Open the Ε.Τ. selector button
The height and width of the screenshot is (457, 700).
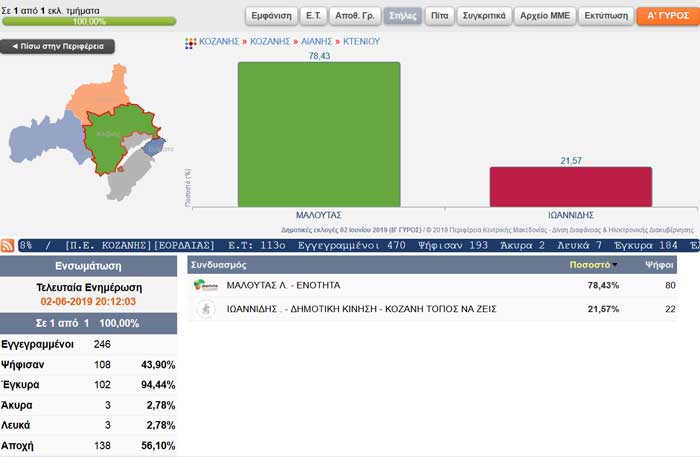[x=313, y=16]
